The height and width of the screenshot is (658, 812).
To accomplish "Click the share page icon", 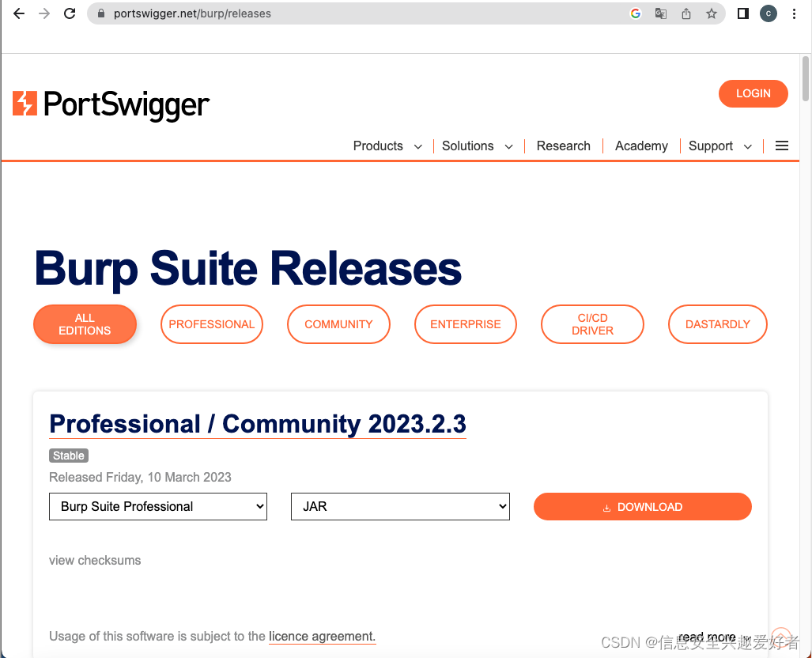I will pyautogui.click(x=686, y=13).
